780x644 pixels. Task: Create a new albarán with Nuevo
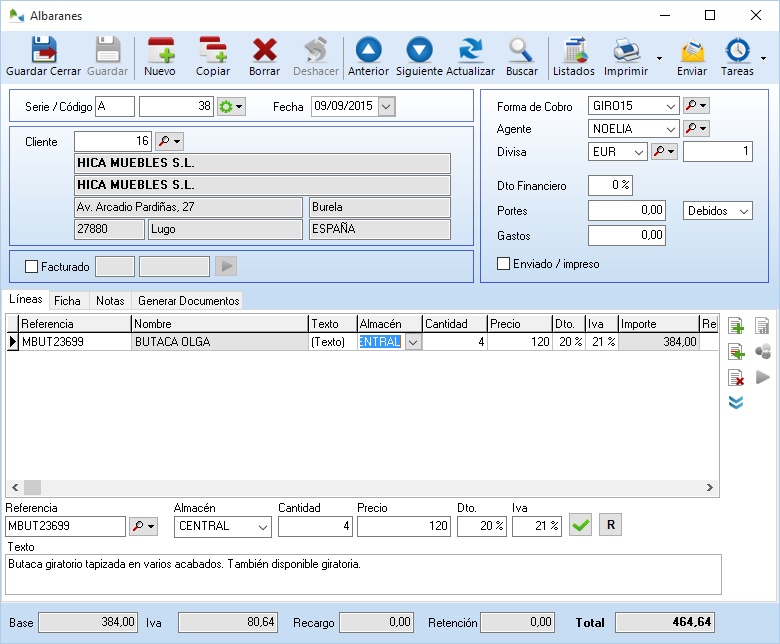(160, 57)
